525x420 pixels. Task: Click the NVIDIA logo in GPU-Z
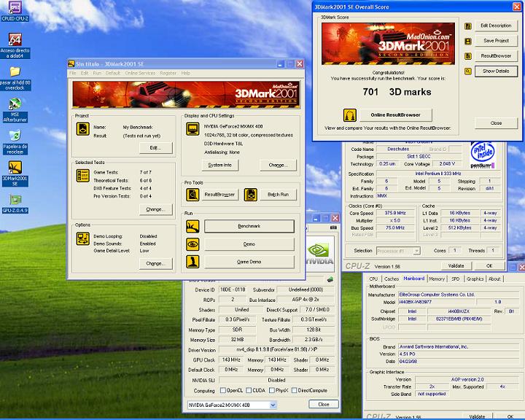[x=320, y=254]
